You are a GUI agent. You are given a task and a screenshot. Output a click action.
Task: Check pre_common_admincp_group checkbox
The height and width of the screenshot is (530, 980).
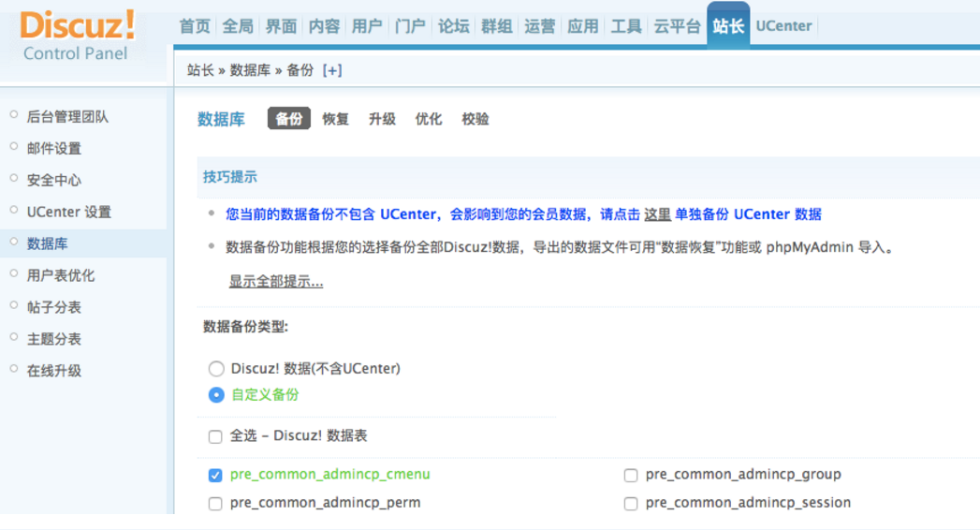pyautogui.click(x=631, y=475)
